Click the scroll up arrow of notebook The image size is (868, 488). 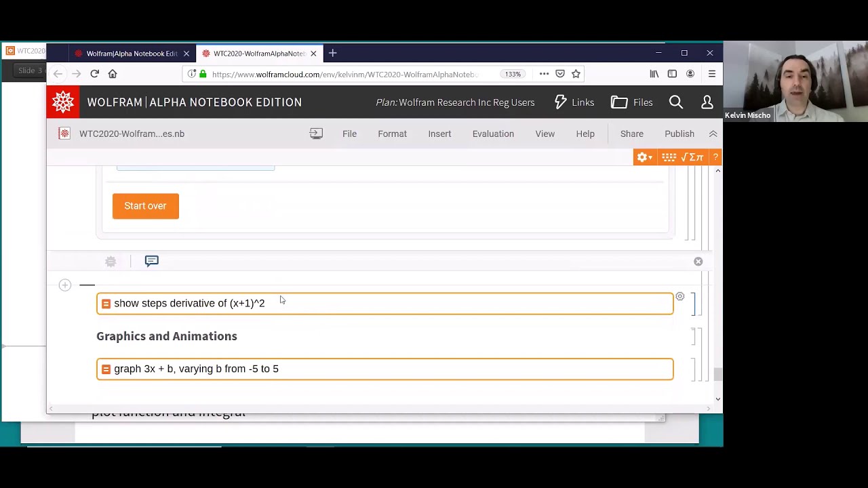pyautogui.click(x=717, y=171)
